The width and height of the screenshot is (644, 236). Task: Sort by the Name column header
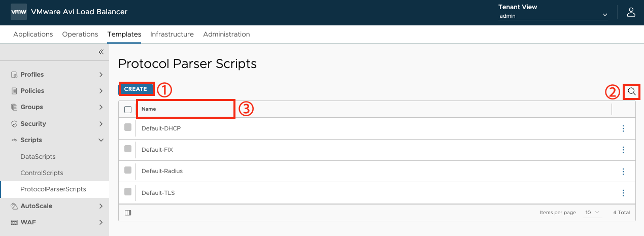[x=149, y=109]
